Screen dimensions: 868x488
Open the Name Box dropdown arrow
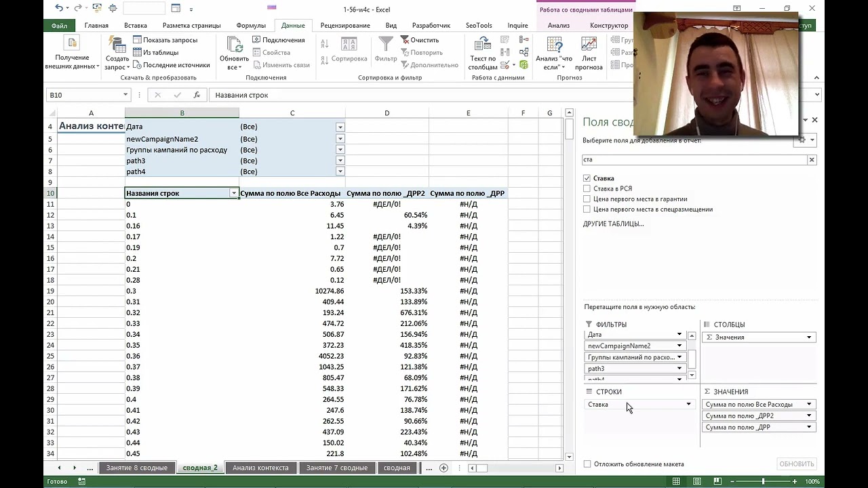pos(125,95)
